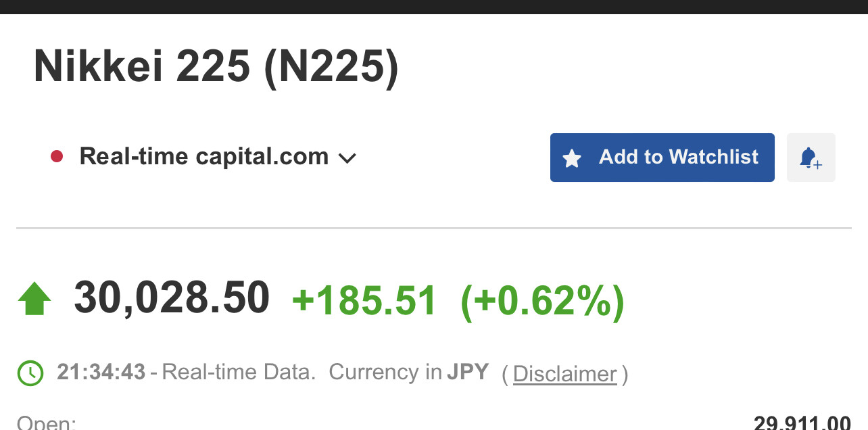Click the Open label
Image resolution: width=868 pixels, height=430 pixels.
[47, 423]
